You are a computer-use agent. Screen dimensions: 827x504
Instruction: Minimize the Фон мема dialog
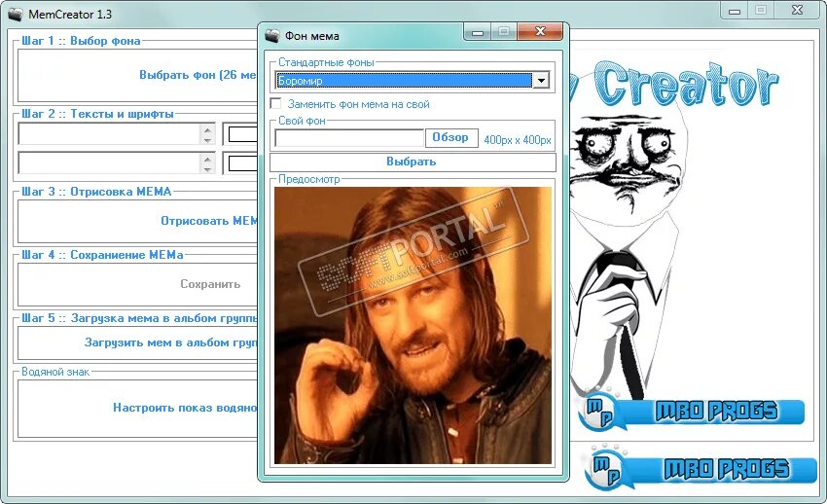[478, 32]
